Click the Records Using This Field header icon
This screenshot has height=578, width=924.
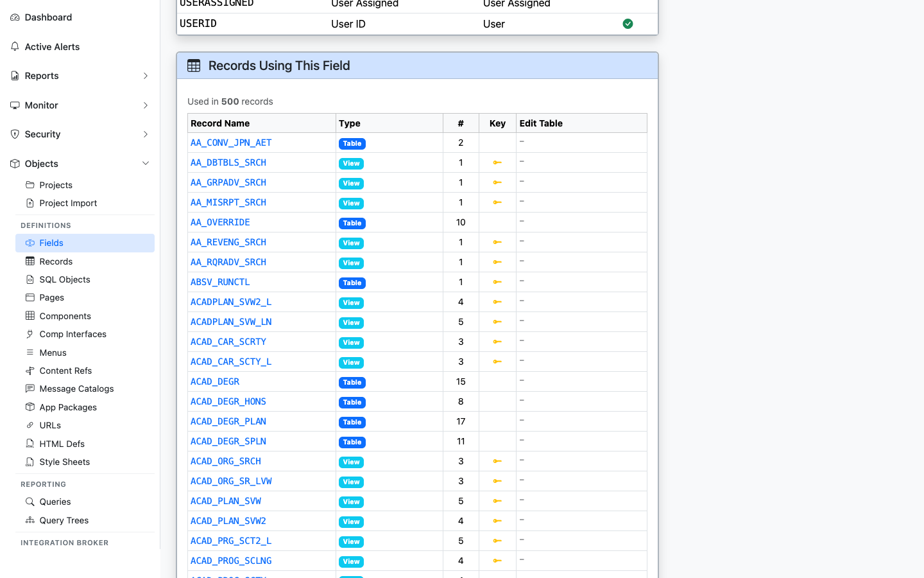coord(194,66)
